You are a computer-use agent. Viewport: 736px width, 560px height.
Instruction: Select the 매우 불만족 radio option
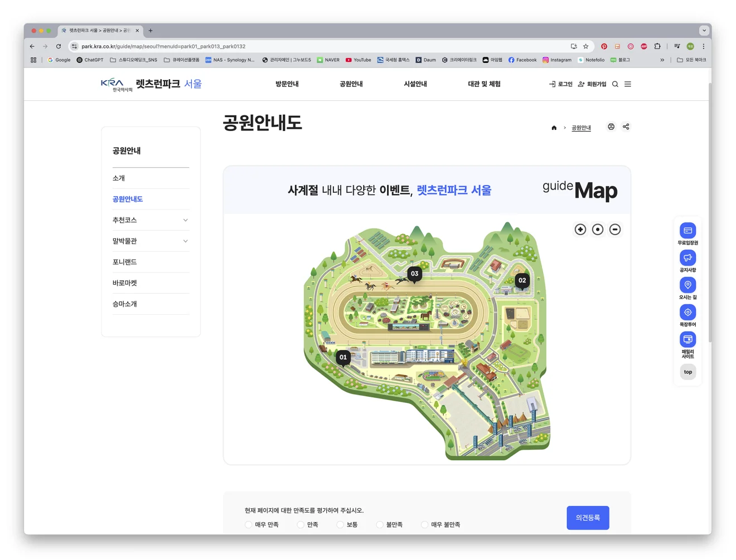click(424, 525)
